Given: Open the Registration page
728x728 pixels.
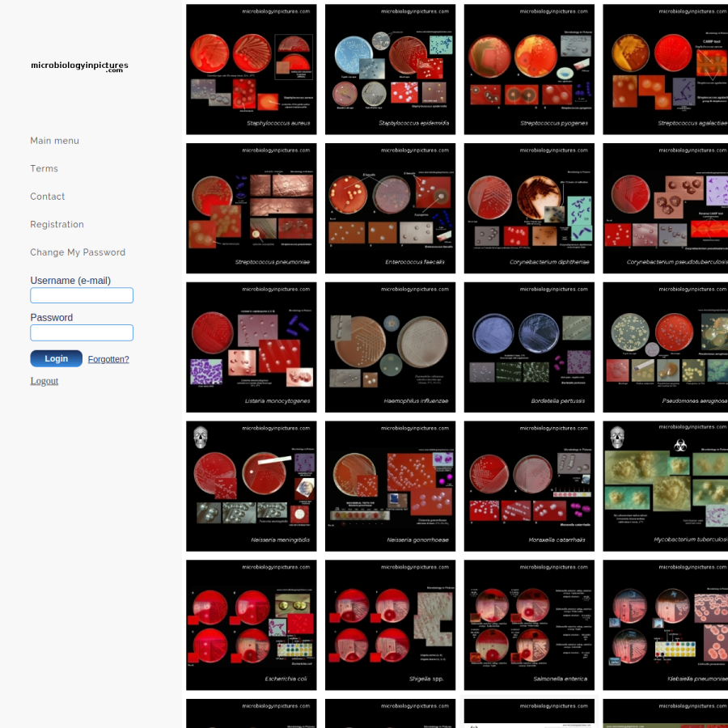Looking at the screenshot, I should [x=57, y=224].
